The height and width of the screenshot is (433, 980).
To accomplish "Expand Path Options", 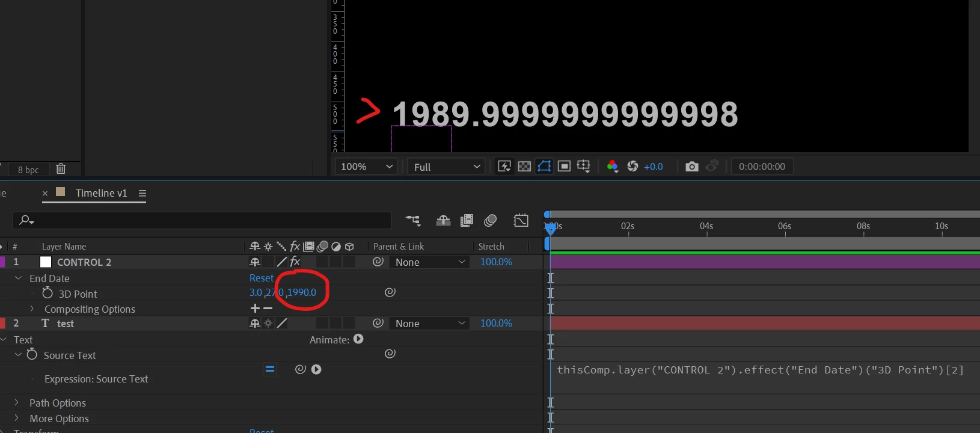I will pyautogui.click(x=16, y=402).
